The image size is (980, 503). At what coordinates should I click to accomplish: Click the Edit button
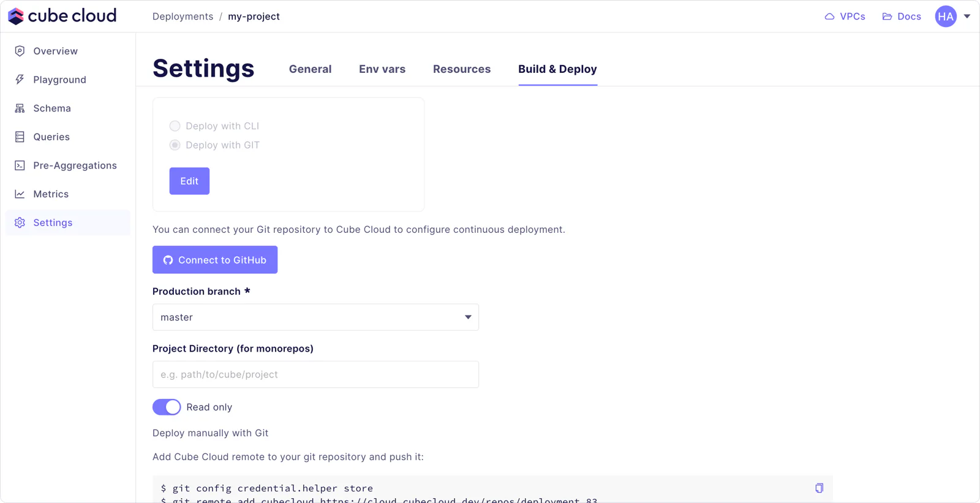click(189, 181)
